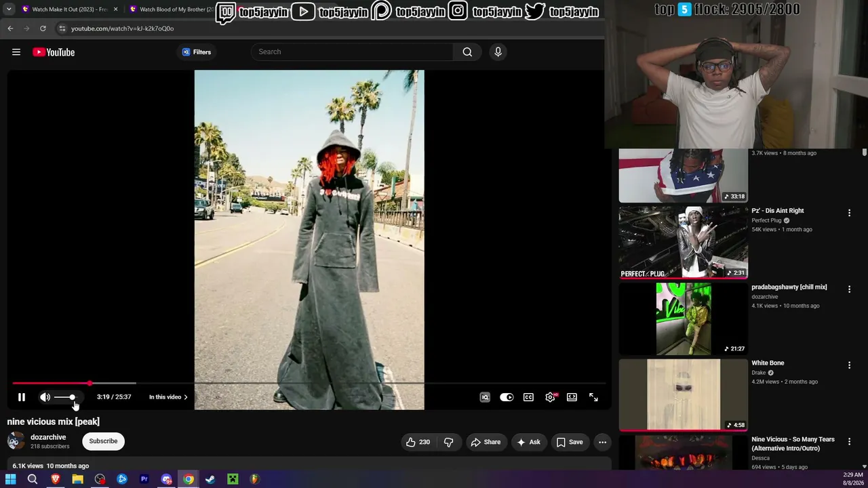Open the Windows Start menu
868x488 pixels.
coord(10,479)
